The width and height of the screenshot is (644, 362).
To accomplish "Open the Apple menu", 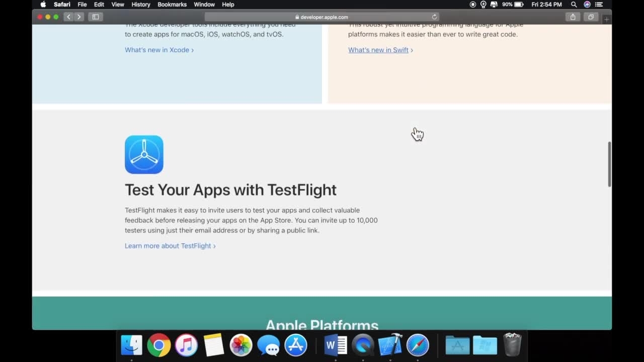I will tap(43, 5).
